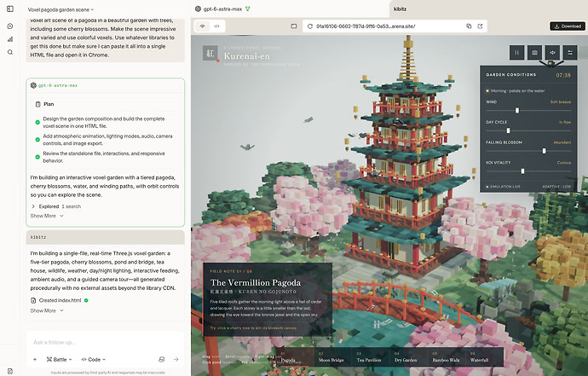
Task: Open the Voxel pagoda garden scene dropdown
Action: coord(61,9)
